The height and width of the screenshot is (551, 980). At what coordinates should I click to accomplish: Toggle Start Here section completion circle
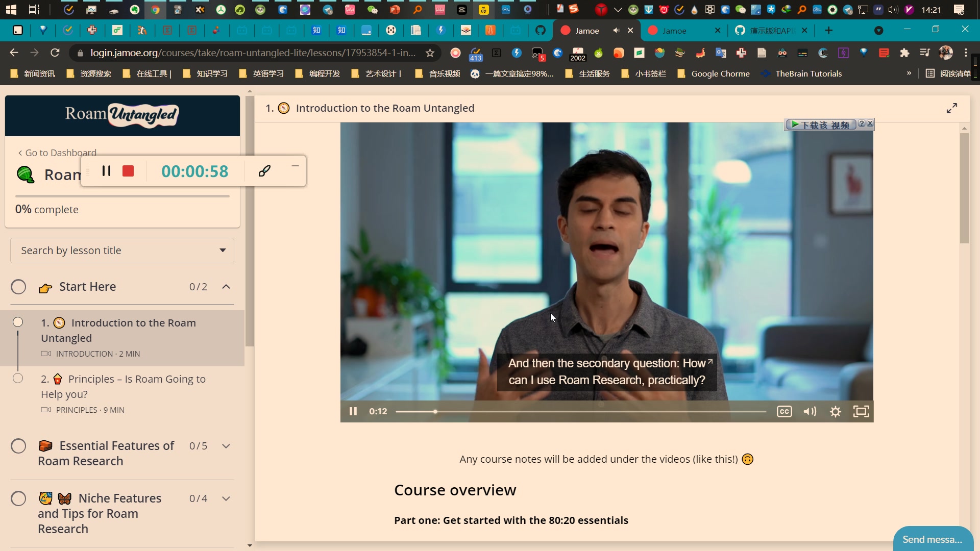click(x=18, y=287)
